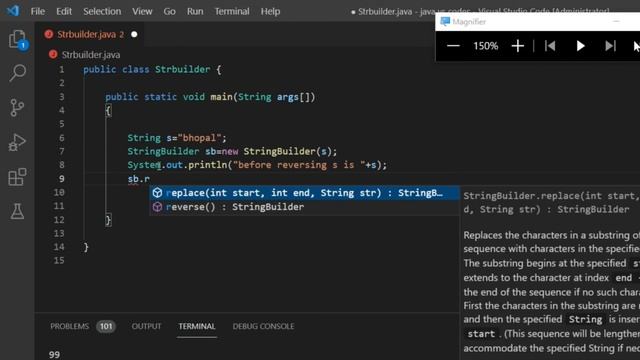Image resolution: width=640 pixels, height=360 pixels.
Task: Choose the replace(int start, int end...) suggestion
Action: click(x=304, y=193)
